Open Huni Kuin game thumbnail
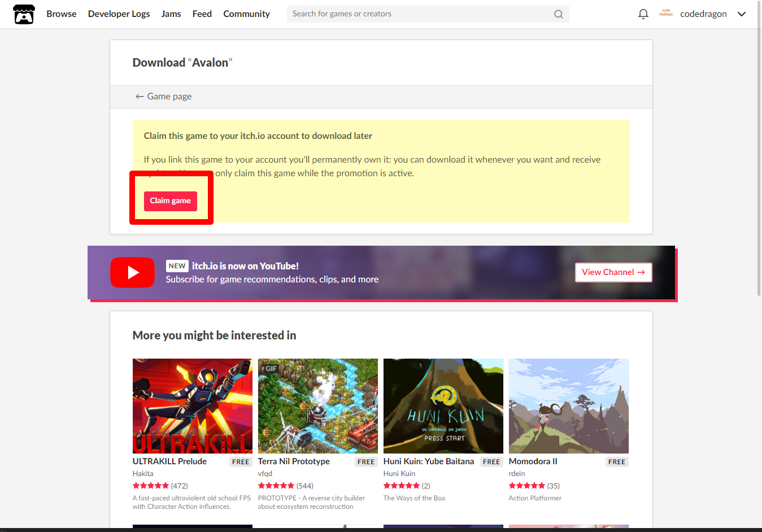This screenshot has width=762, height=532. click(443, 406)
